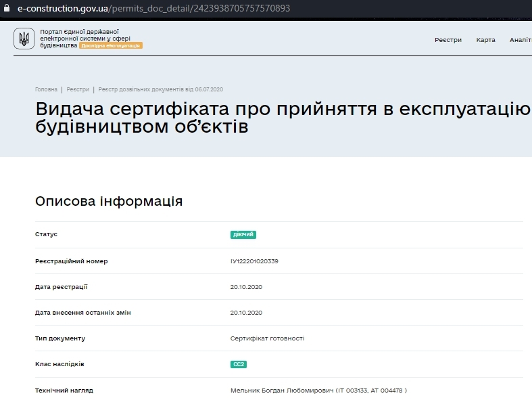The width and height of the screenshot is (532, 400).
Task: Click the 'Дослідна експлуатація' orange badge
Action: tap(111, 45)
